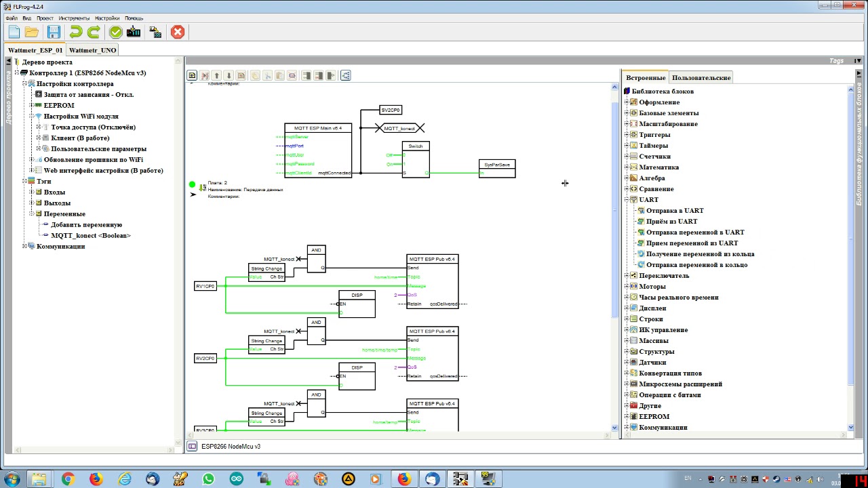This screenshot has height=488, width=868.
Task: Click the Отправка в UART block icon
Action: (x=641, y=211)
